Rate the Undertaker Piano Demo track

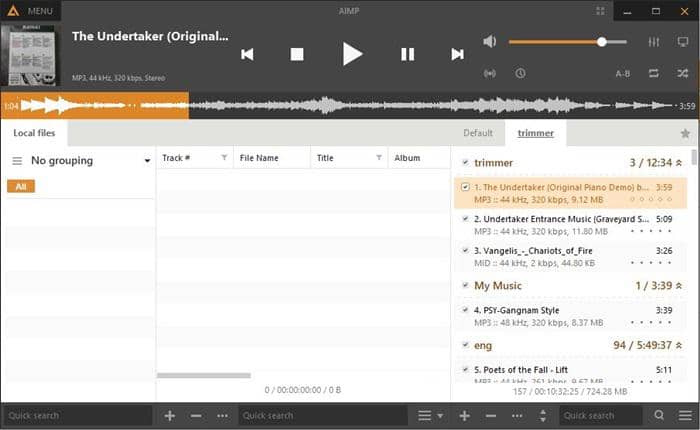[x=650, y=200]
